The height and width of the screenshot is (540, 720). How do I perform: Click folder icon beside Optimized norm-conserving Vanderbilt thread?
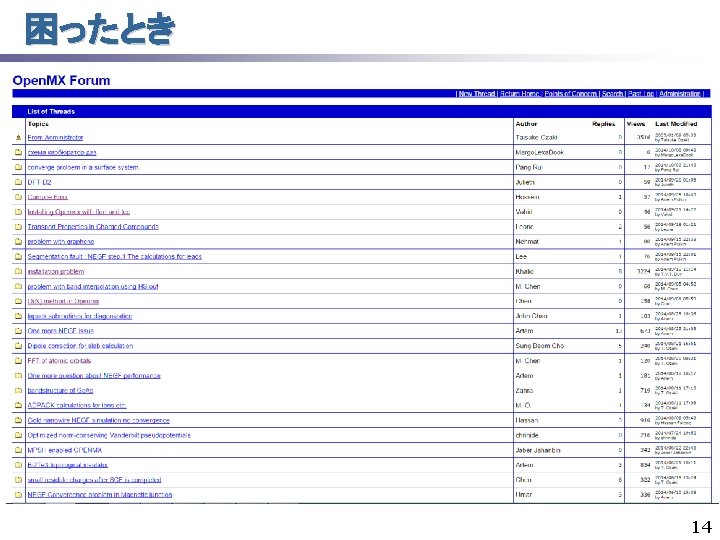coord(18,435)
